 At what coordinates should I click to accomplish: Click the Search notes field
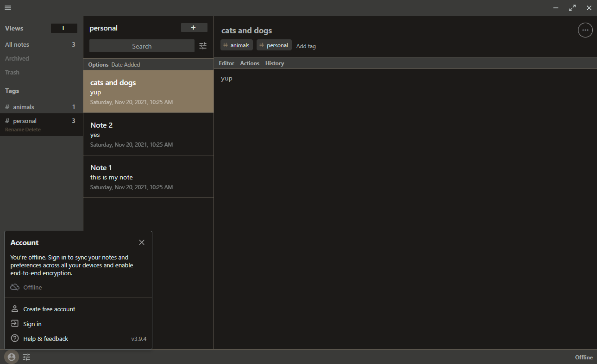click(141, 46)
